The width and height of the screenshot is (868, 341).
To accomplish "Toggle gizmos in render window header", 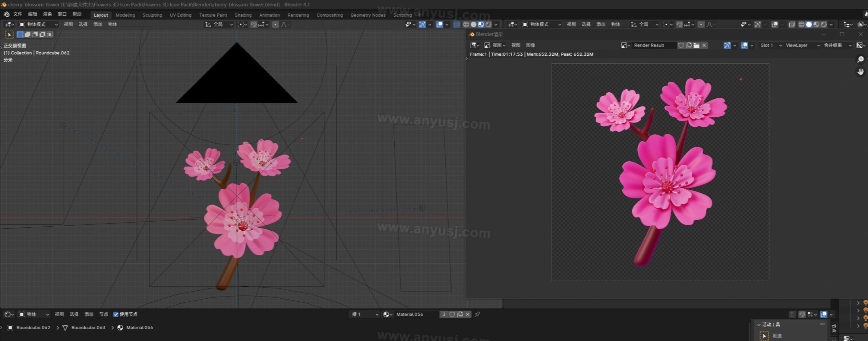I will (x=727, y=45).
